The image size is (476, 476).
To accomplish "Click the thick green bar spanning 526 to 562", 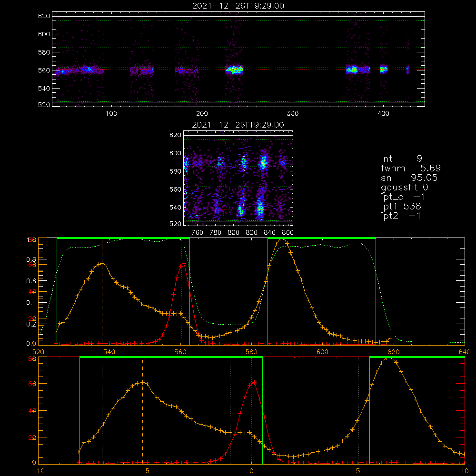I will click(123, 238).
